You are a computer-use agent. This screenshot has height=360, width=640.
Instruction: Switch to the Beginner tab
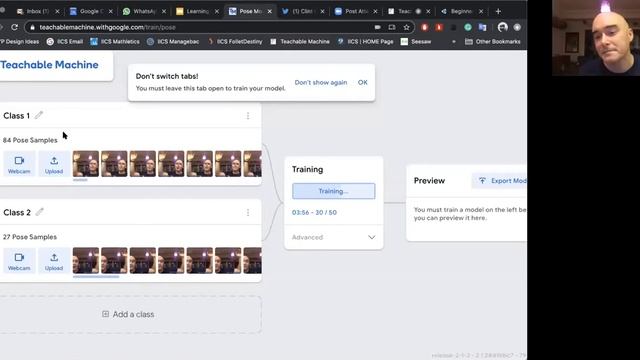click(x=462, y=11)
